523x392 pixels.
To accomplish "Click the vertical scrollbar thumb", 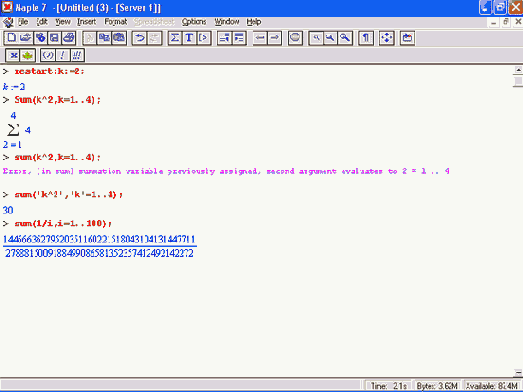I will pos(518,82).
